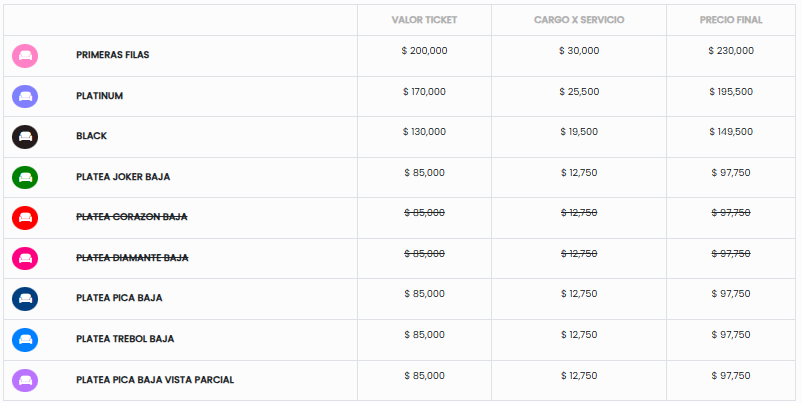
Task: Click the CARGO X SERVICIO column header
Action: [579, 20]
